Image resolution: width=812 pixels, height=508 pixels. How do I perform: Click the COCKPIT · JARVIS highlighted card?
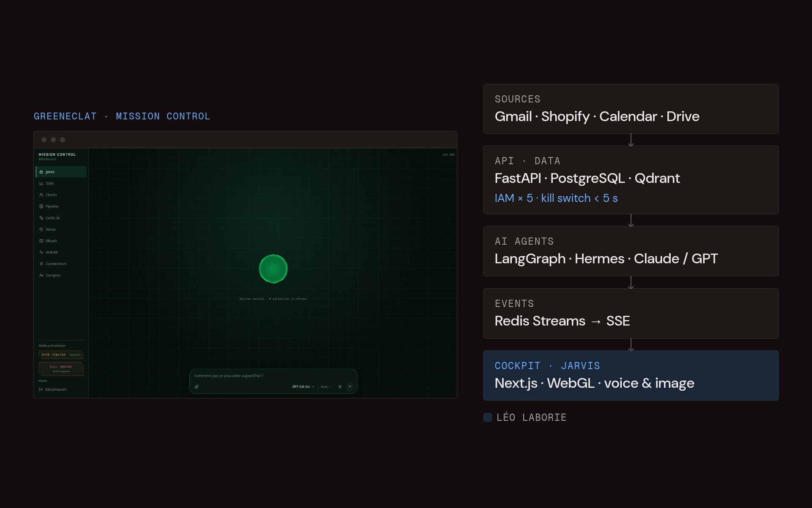coord(631,375)
